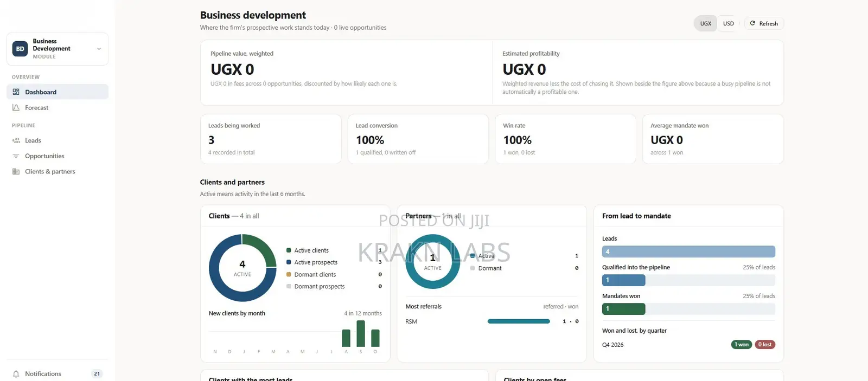Open Clients & partners page

tap(58, 172)
